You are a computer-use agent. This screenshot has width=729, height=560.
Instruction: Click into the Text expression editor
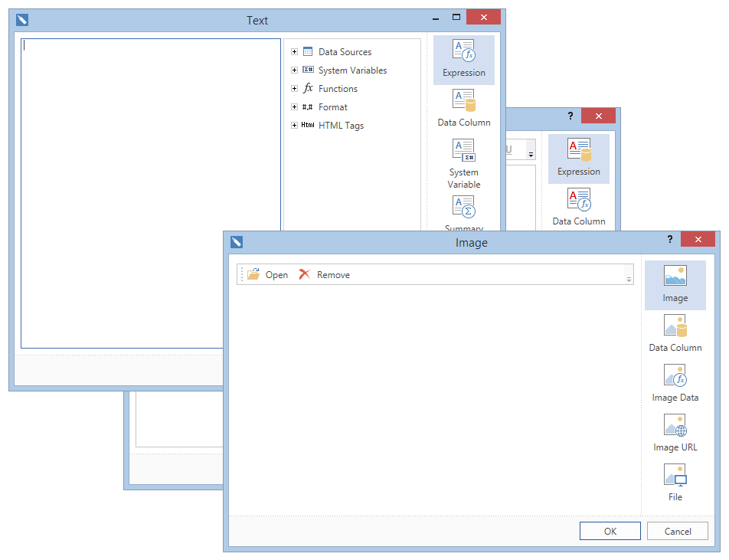(x=151, y=193)
